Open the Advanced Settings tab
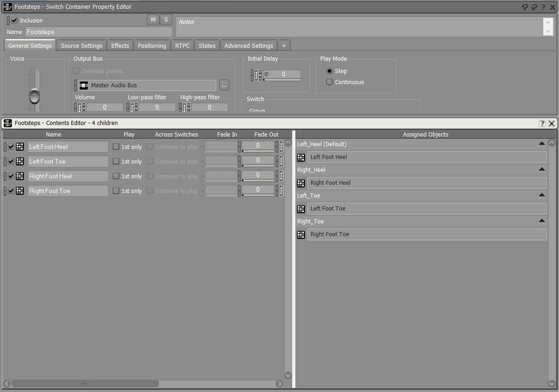This screenshot has width=559, height=392. [x=248, y=45]
